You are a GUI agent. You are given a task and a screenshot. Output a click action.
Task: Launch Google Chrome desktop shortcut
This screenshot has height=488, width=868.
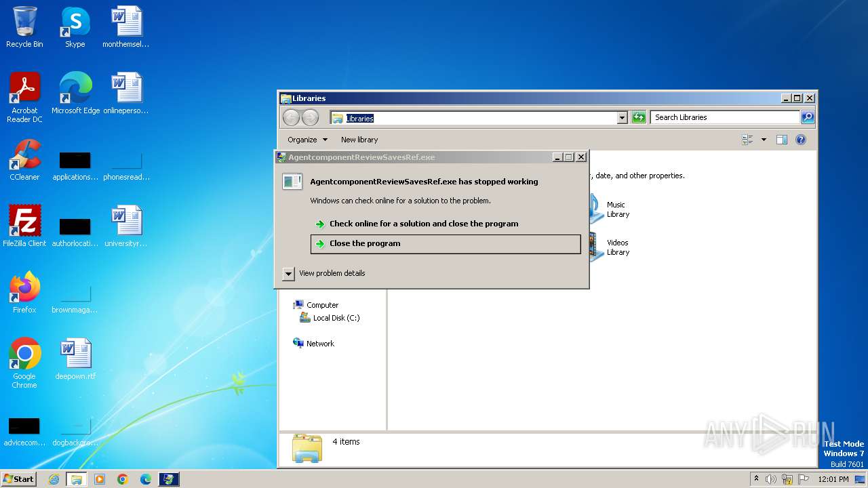24,363
